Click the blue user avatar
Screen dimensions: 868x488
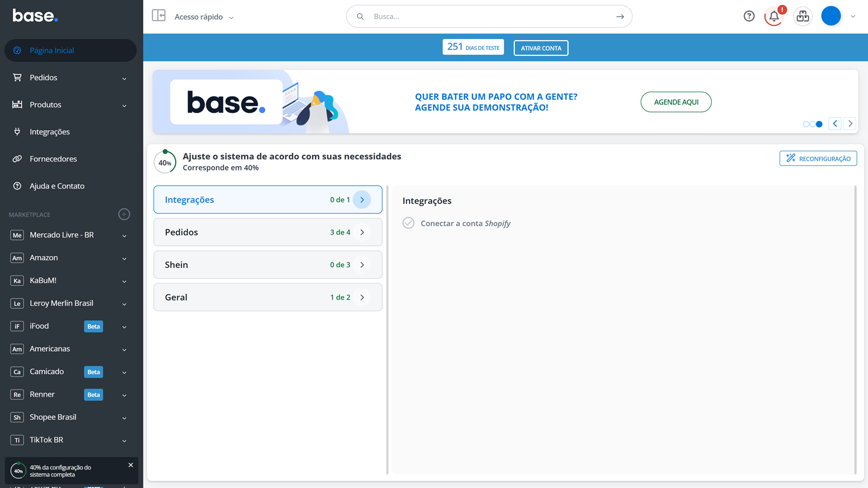point(831,16)
